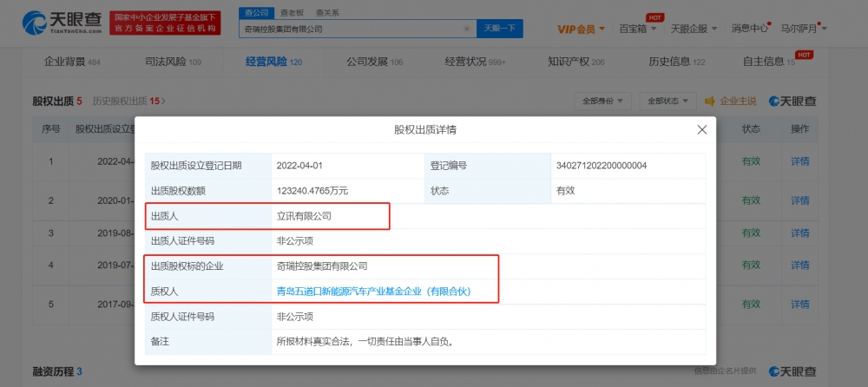The height and width of the screenshot is (387, 868).
Task: Switch to the 公司发展 tab
Action: click(375, 62)
